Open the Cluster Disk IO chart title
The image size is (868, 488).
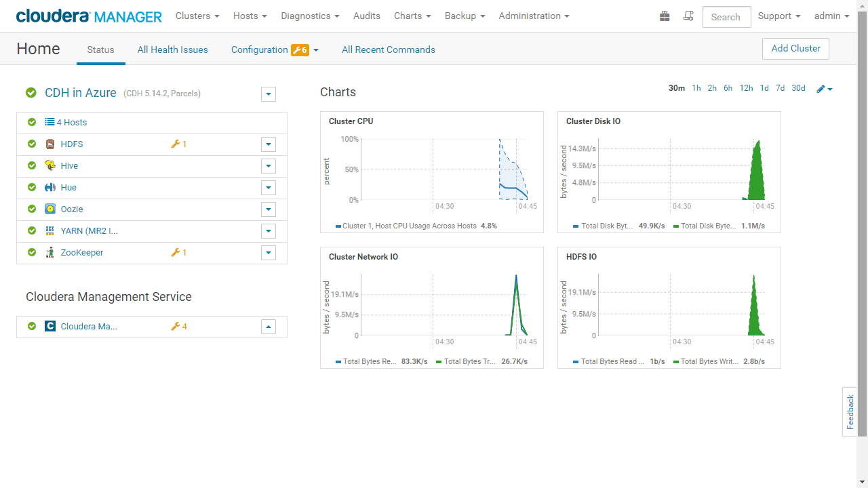pyautogui.click(x=593, y=121)
